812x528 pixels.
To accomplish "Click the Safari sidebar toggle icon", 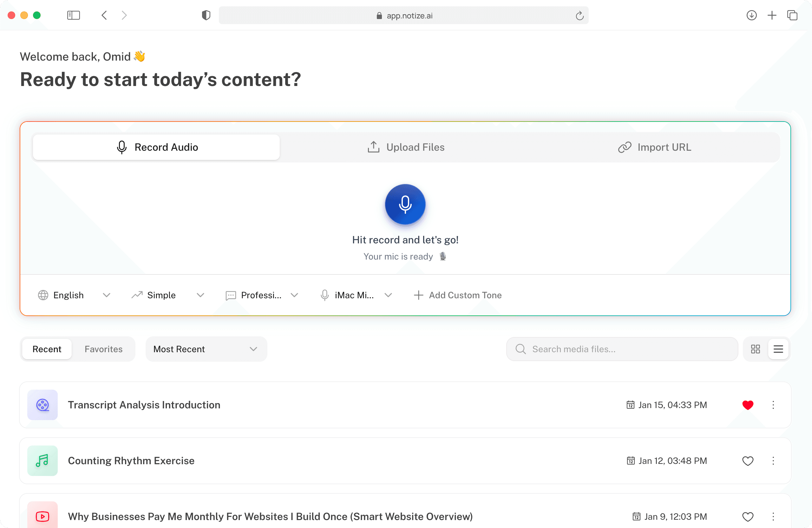I will (x=73, y=15).
